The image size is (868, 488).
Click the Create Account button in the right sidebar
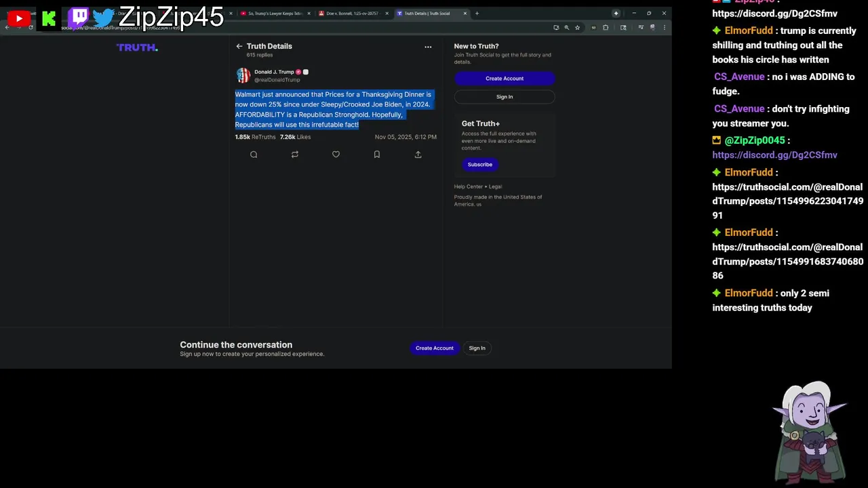click(505, 79)
